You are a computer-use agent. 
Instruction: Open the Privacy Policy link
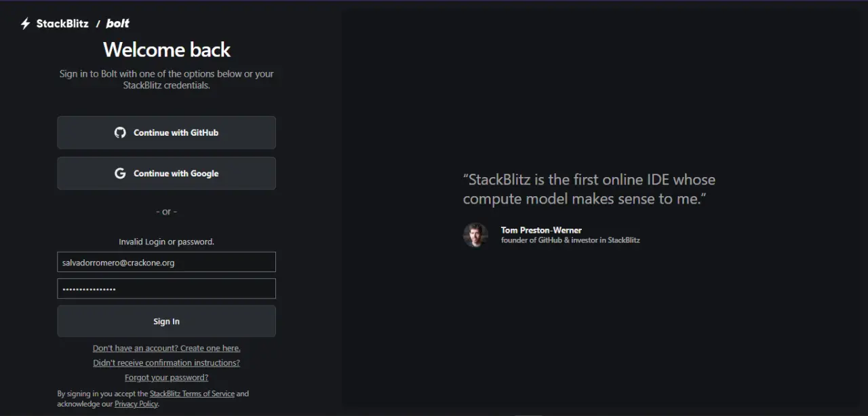(136, 404)
